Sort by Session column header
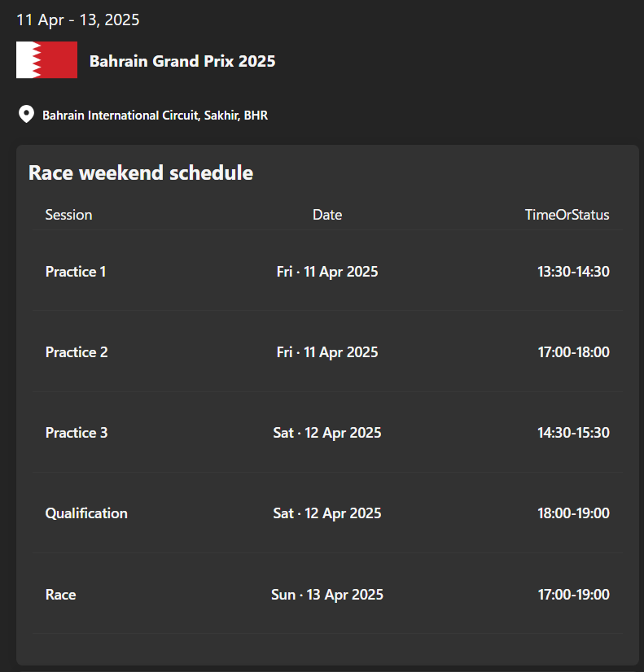644x672 pixels. pos(69,215)
